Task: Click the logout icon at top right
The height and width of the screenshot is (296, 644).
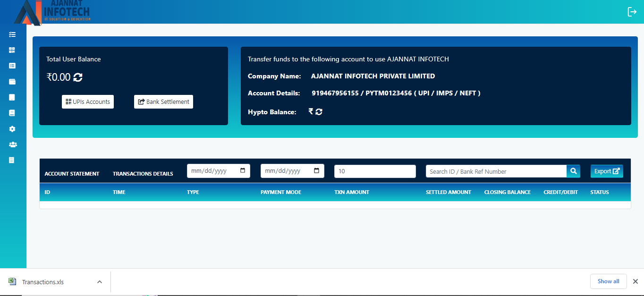Action: [x=632, y=12]
